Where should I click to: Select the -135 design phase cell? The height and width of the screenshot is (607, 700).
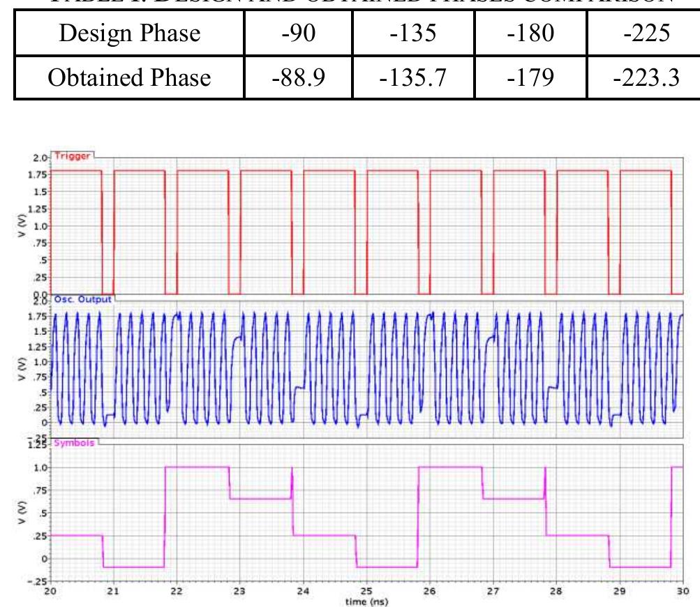[413, 34]
